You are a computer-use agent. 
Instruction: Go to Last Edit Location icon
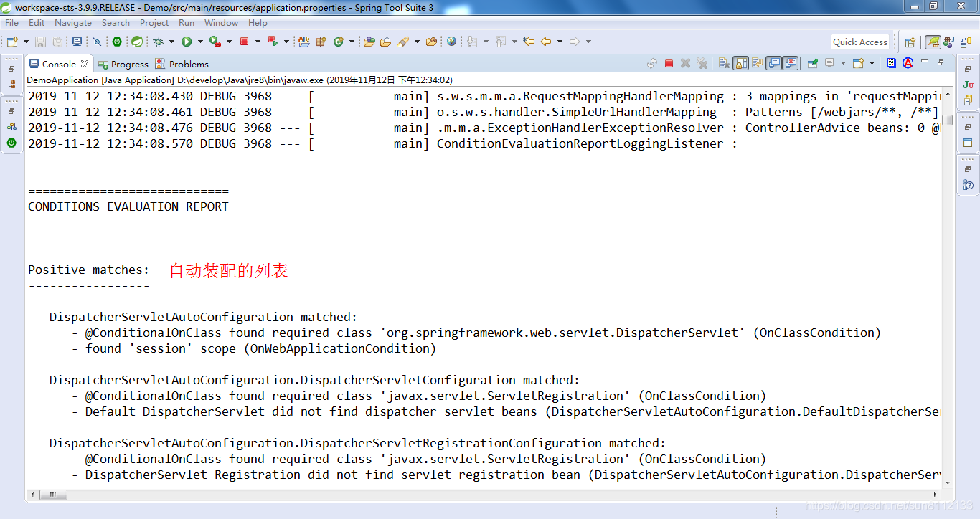click(529, 42)
